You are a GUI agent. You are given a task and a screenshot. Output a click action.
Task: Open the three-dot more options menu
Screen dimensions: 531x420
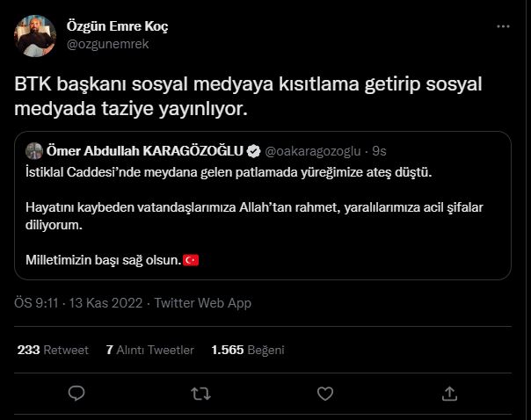pyautogui.click(x=502, y=27)
